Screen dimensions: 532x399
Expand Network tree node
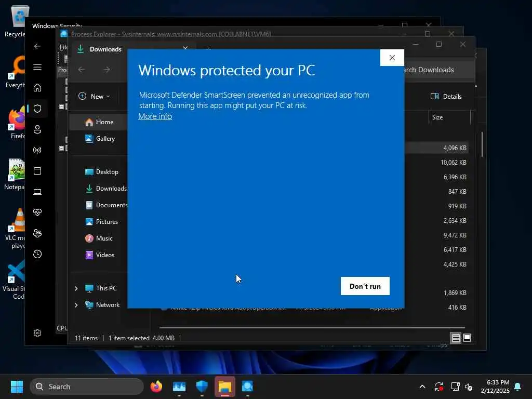pos(76,304)
